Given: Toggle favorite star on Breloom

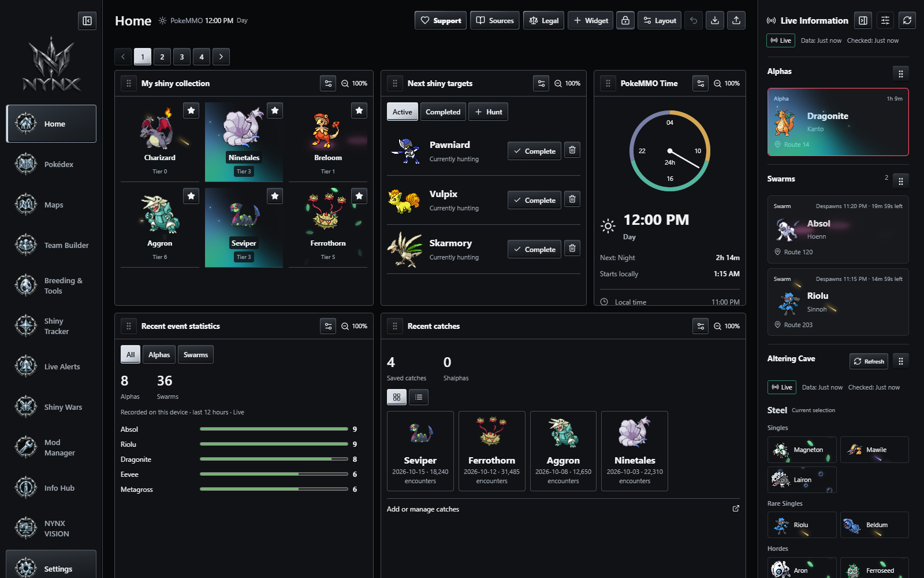Looking at the screenshot, I should (x=359, y=110).
